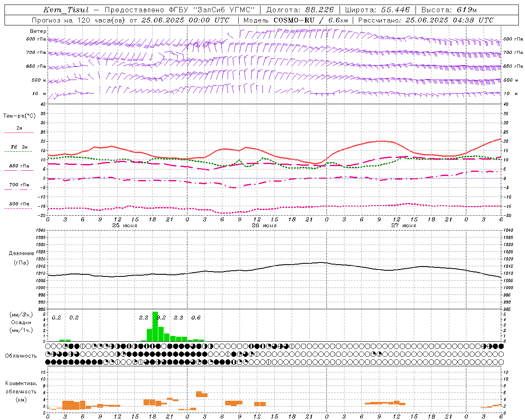Select the provider text ФГБУ "ЗапСиб УГМС"
525x420 pixels.
point(212,10)
